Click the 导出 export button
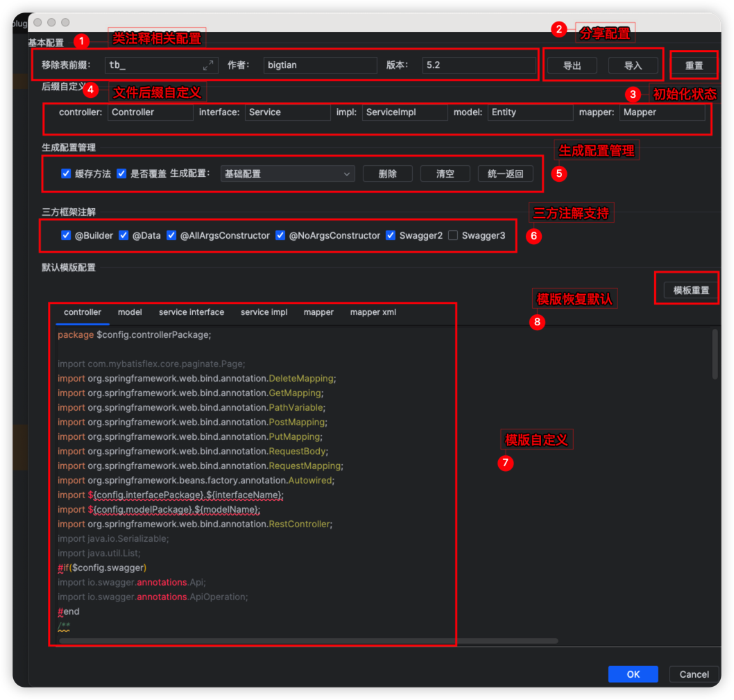Image resolution: width=734 pixels, height=700 pixels. [572, 65]
